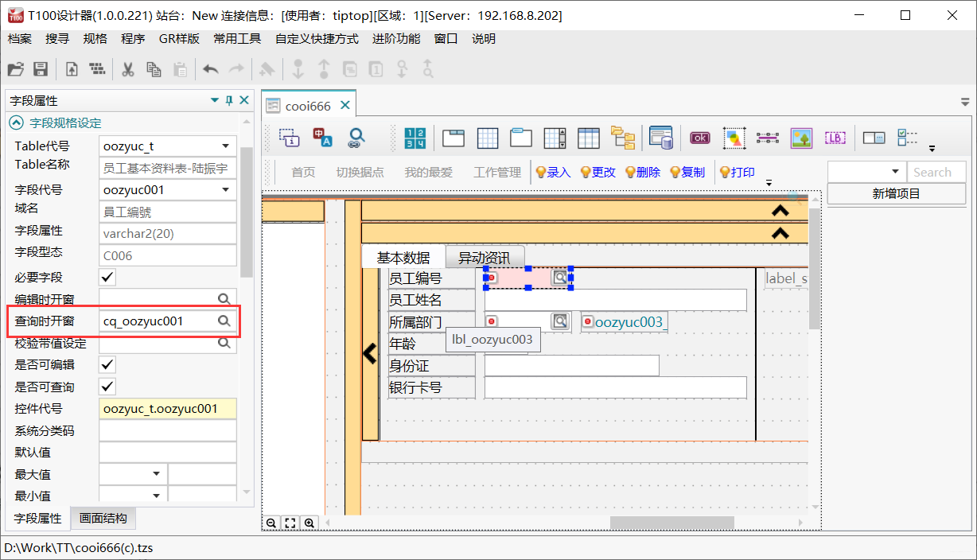Click the upload document icon in the top toolbar
This screenshot has height=560, width=977.
click(x=72, y=69)
